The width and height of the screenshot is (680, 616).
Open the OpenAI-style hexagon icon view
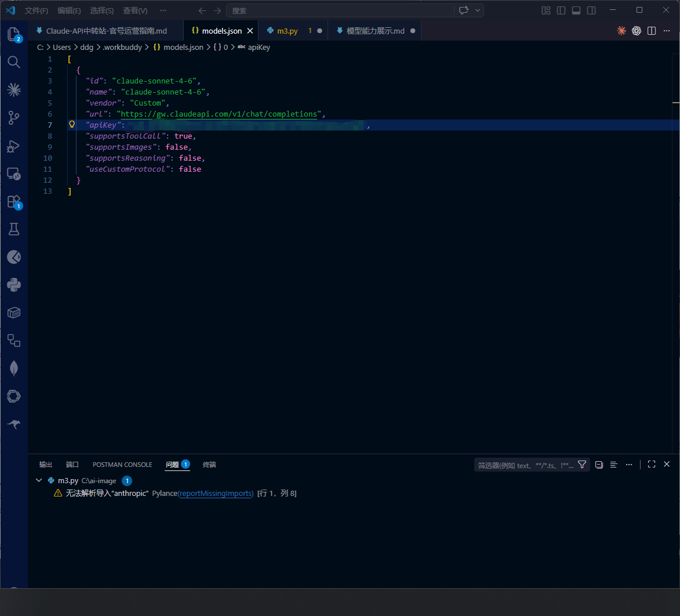(14, 396)
